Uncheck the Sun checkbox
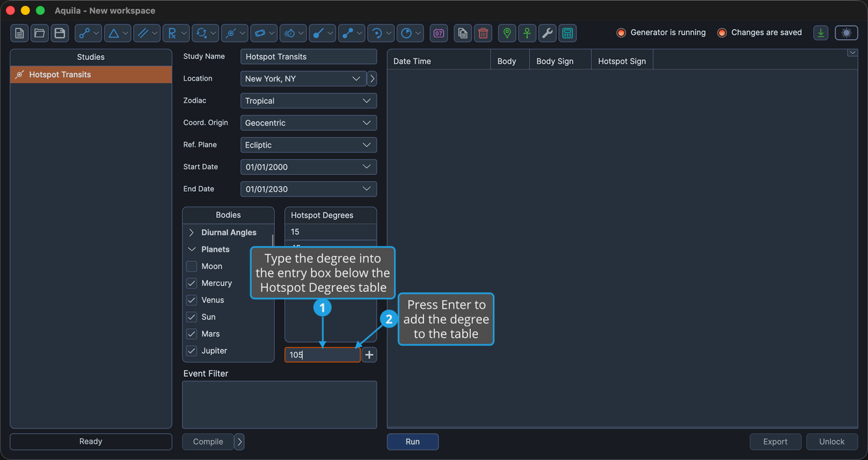Image resolution: width=868 pixels, height=460 pixels. (192, 317)
